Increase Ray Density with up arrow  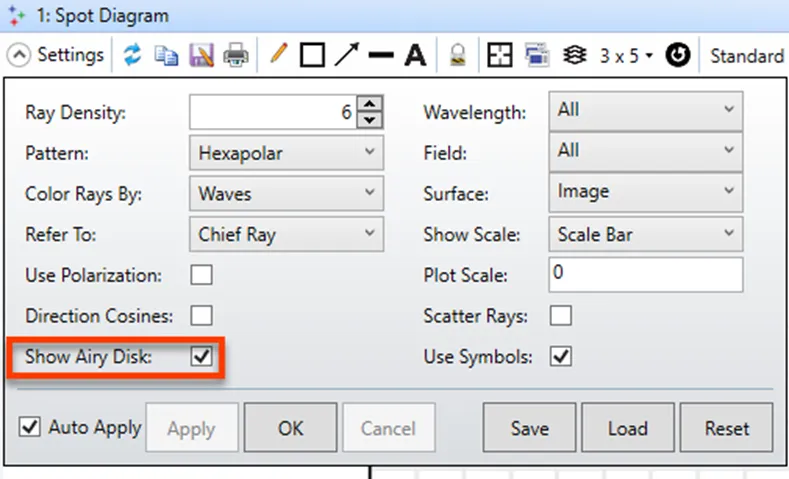(370, 104)
